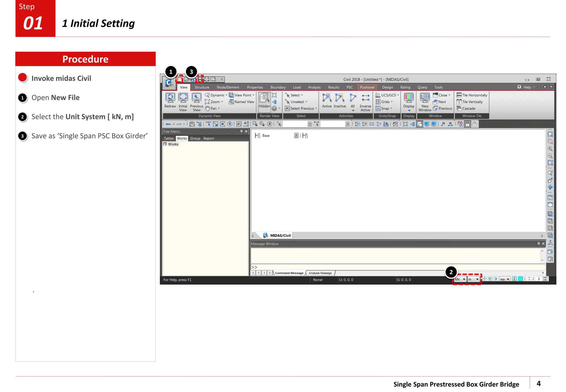Open the Structure ribbon tab
566x392 pixels.
tap(202, 87)
